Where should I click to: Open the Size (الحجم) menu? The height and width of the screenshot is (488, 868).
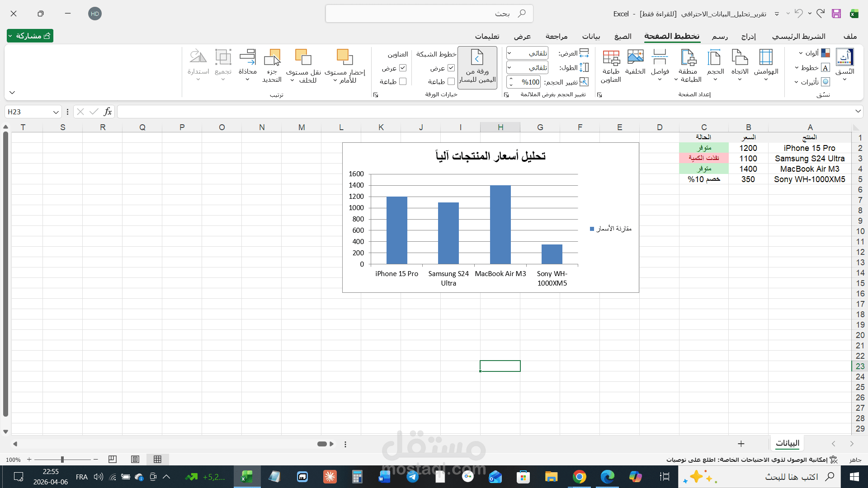pos(715,65)
